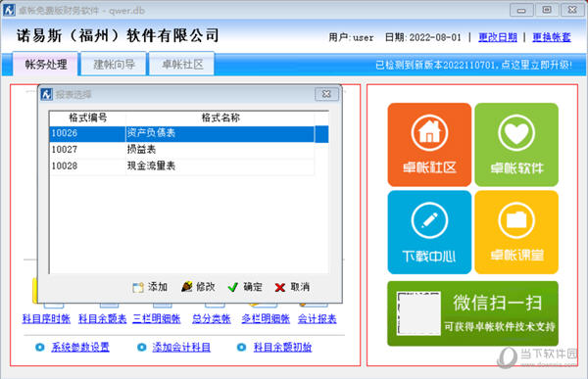Cancel with the 取消 red X button
Viewport: 588px width, 379px height.
(292, 287)
